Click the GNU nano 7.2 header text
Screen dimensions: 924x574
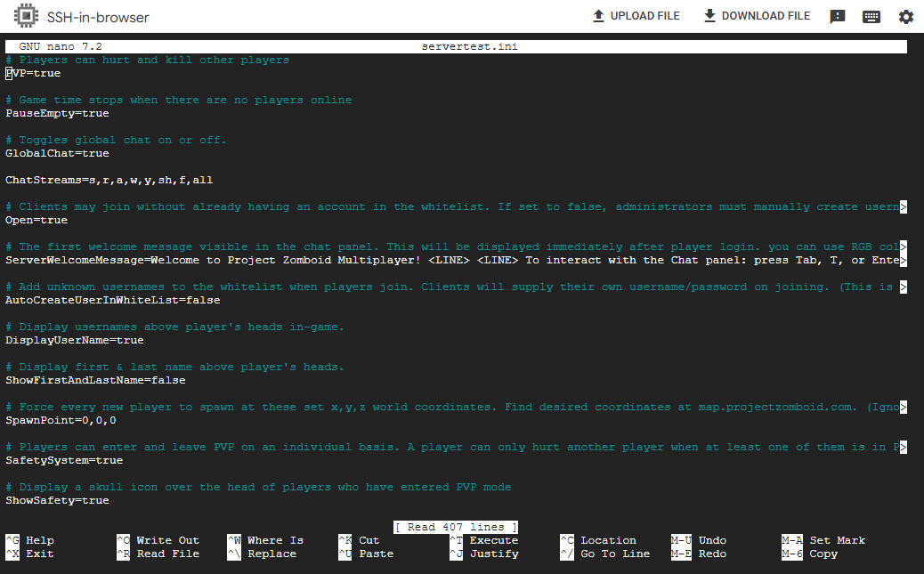click(x=61, y=46)
